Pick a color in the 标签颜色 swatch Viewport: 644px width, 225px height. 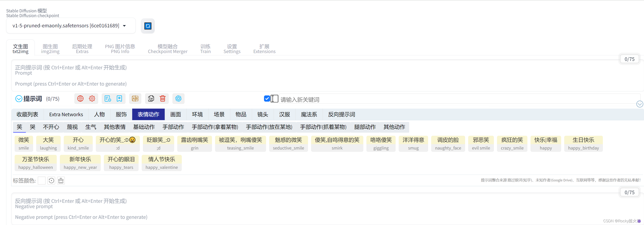point(42,181)
